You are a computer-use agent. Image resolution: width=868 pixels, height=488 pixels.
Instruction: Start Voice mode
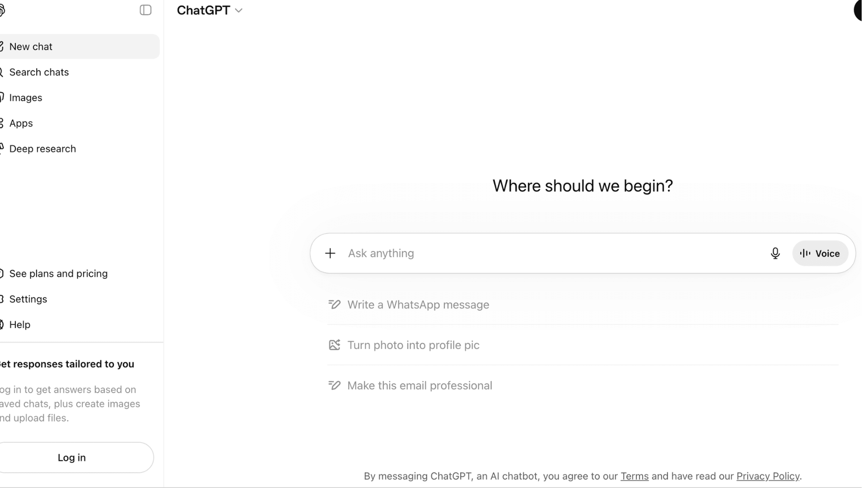[820, 253]
